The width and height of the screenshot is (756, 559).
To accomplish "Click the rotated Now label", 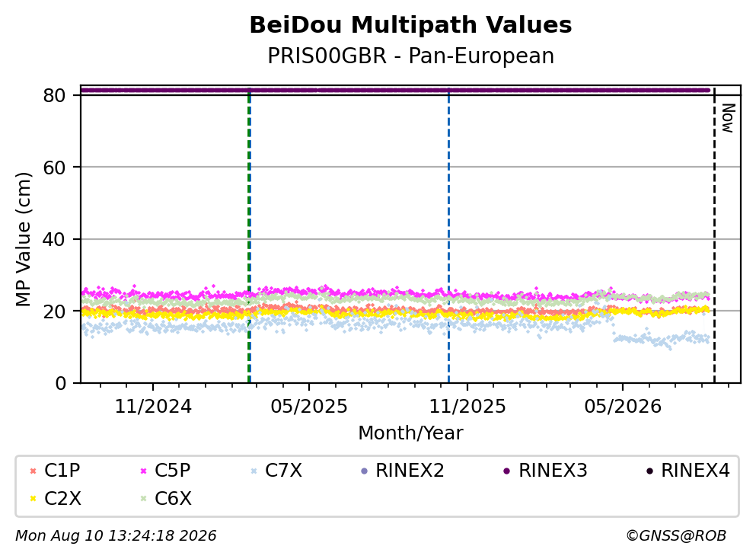I will click(728, 118).
